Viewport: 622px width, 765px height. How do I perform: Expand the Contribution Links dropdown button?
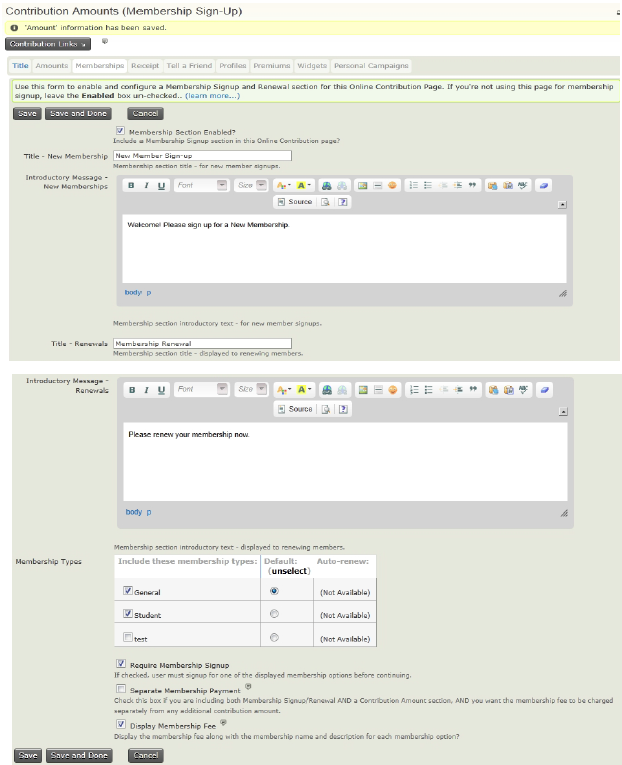[49, 44]
